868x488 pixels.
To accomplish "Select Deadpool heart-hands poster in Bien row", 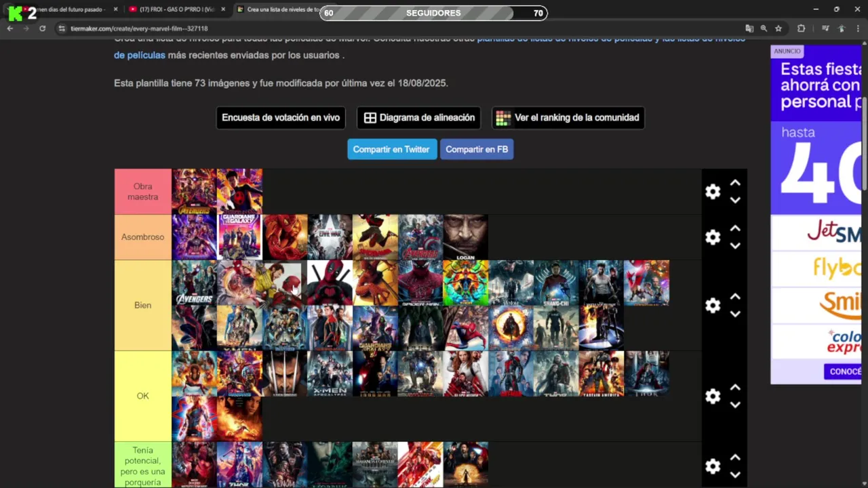I will tap(330, 283).
